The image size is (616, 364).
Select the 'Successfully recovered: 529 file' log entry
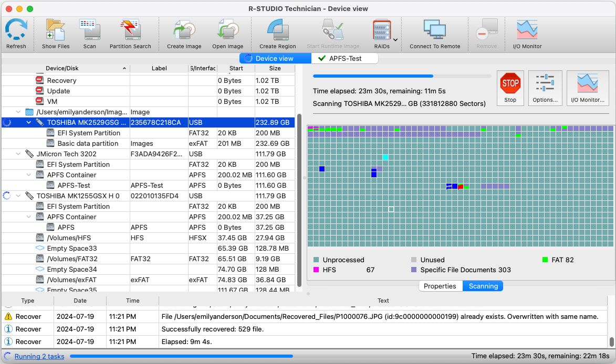(305, 329)
